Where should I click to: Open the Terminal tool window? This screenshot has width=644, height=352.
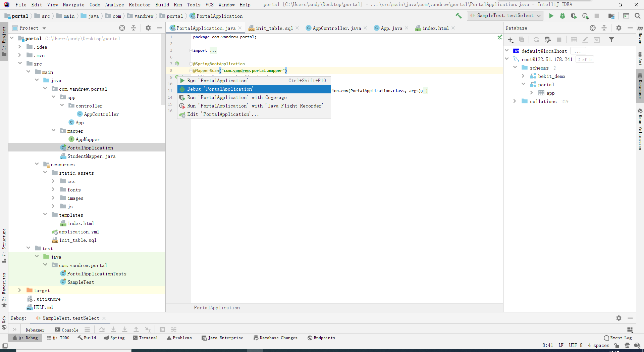click(145, 338)
